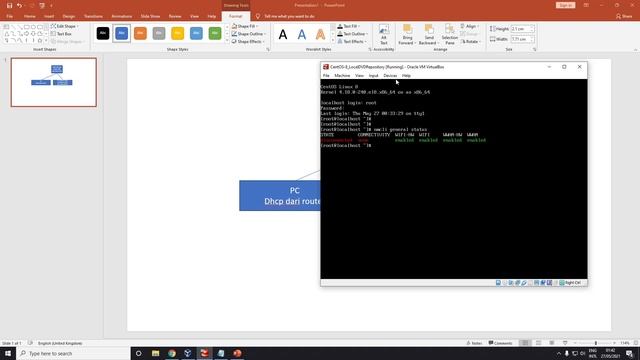
Task: Undo last action in Quick Access toolbar
Action: click(x=19, y=5)
